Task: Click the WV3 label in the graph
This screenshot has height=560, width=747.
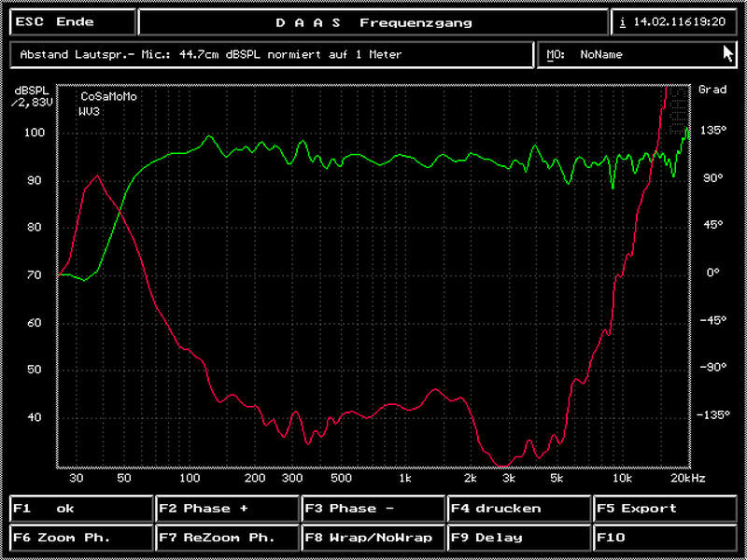Action: pos(90,111)
